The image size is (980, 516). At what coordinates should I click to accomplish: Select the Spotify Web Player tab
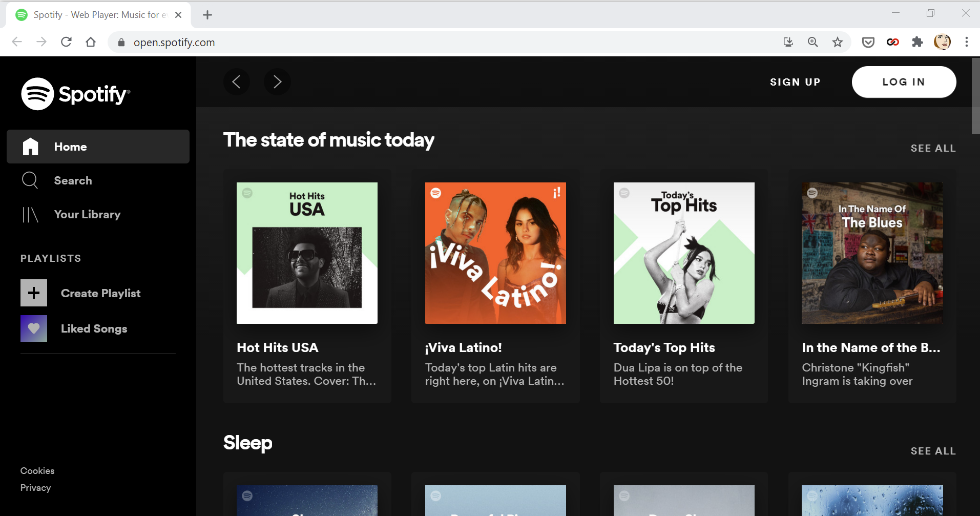98,15
